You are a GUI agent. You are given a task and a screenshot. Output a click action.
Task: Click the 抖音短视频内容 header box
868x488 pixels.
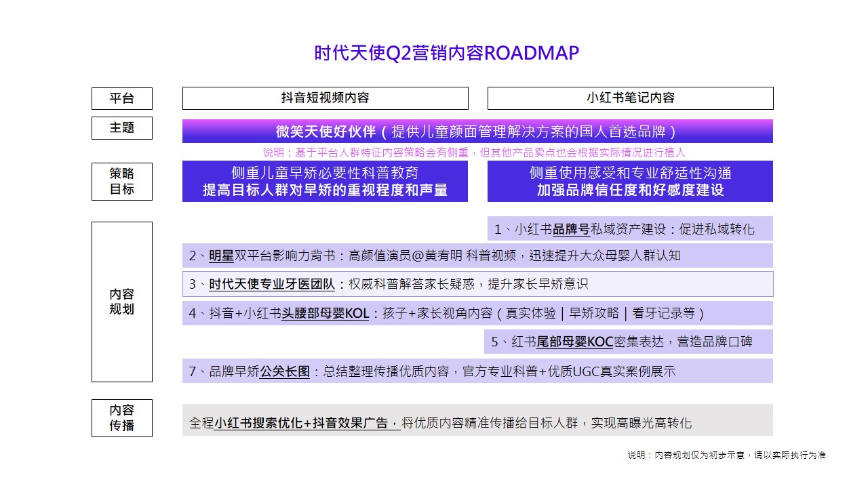[x=325, y=98]
